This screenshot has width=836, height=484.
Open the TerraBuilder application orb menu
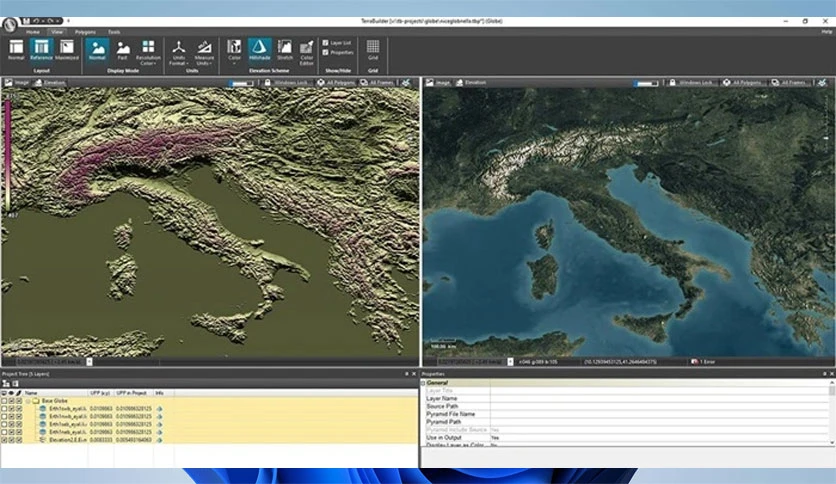[9, 25]
